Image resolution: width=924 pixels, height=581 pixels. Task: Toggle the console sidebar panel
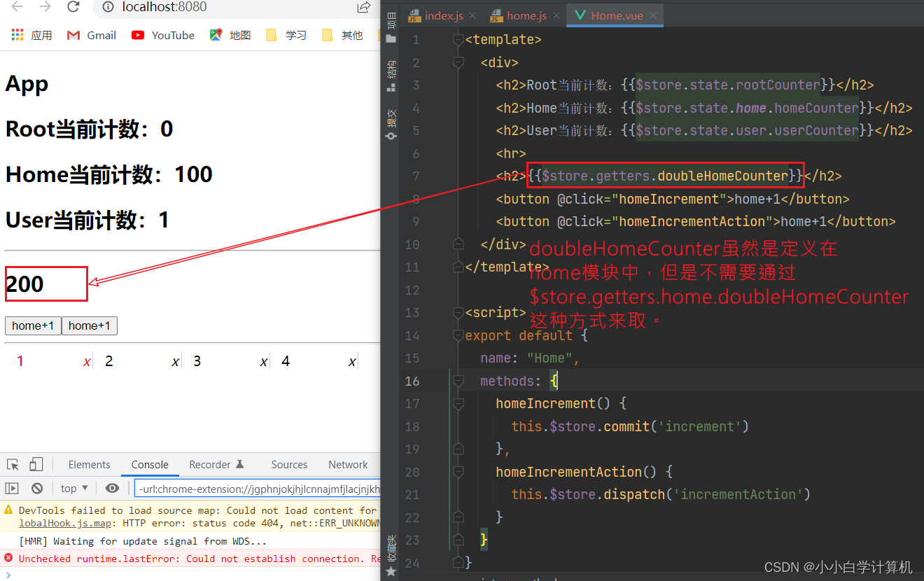click(12, 488)
